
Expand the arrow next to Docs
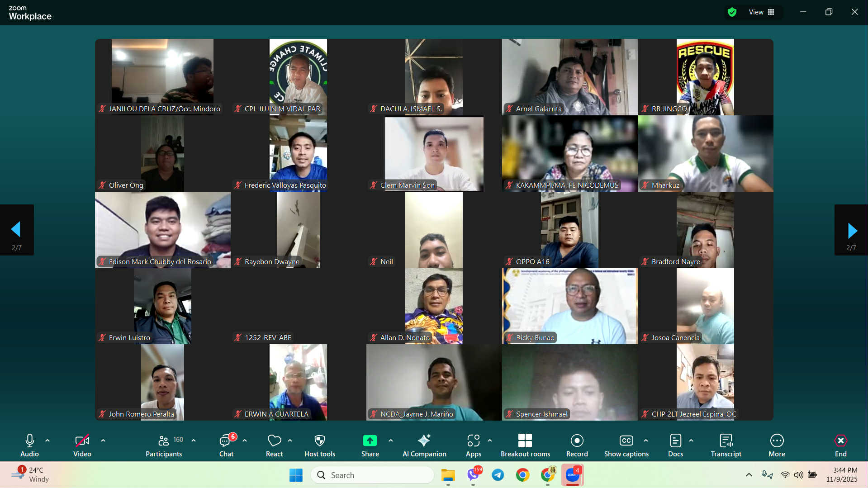point(691,441)
